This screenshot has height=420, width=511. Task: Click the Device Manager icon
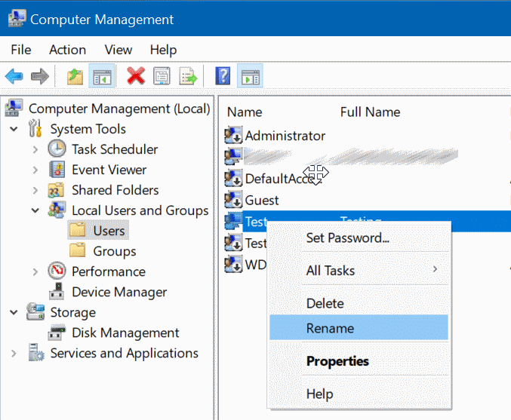coord(57,291)
